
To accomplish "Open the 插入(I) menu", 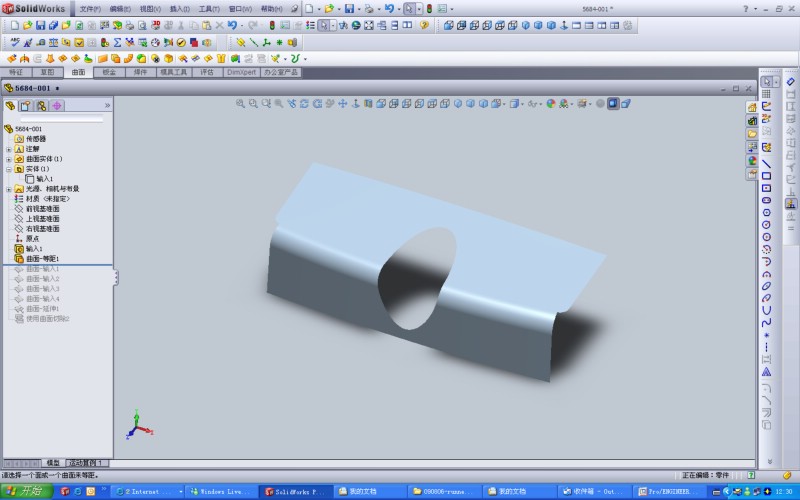I will (180, 9).
